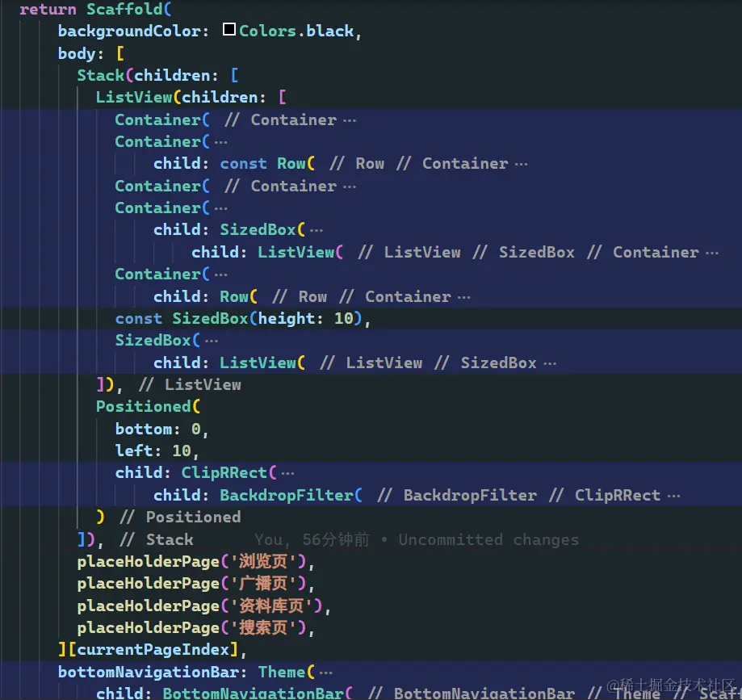Unfold ellipsis after 'bottomNavigationBar: Theme('
Screen dimensions: 742x700
pyautogui.click(x=325, y=673)
